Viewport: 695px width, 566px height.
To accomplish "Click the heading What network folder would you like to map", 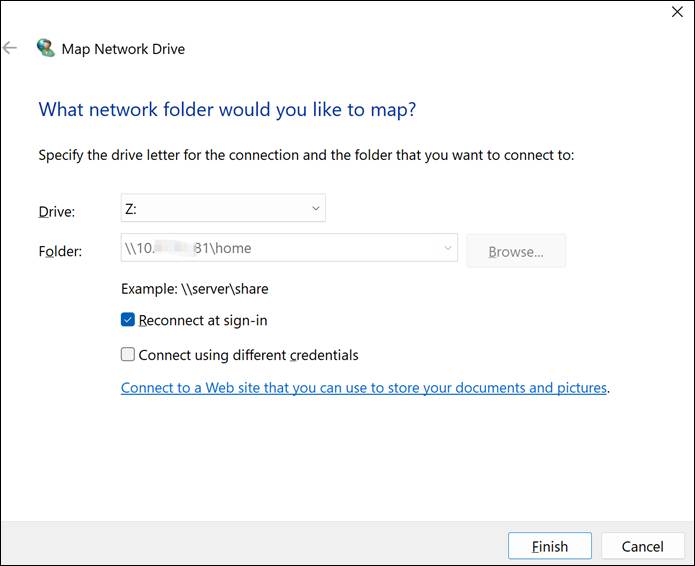I will pos(227,109).
